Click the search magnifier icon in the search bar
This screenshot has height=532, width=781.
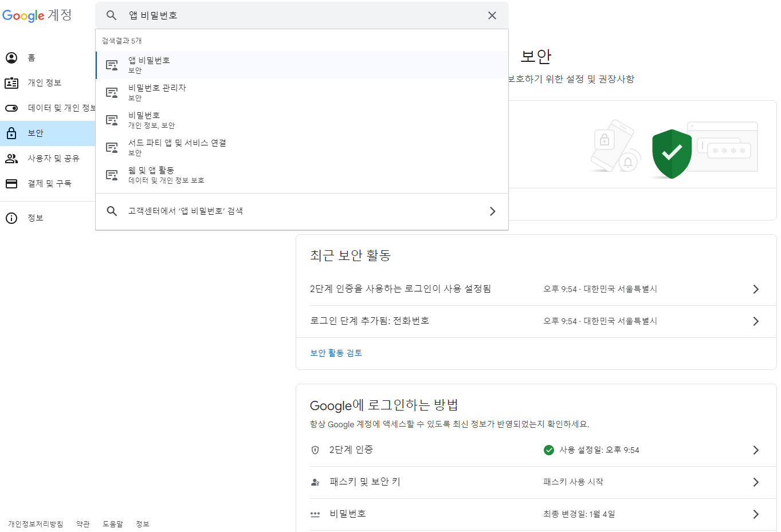tap(112, 15)
